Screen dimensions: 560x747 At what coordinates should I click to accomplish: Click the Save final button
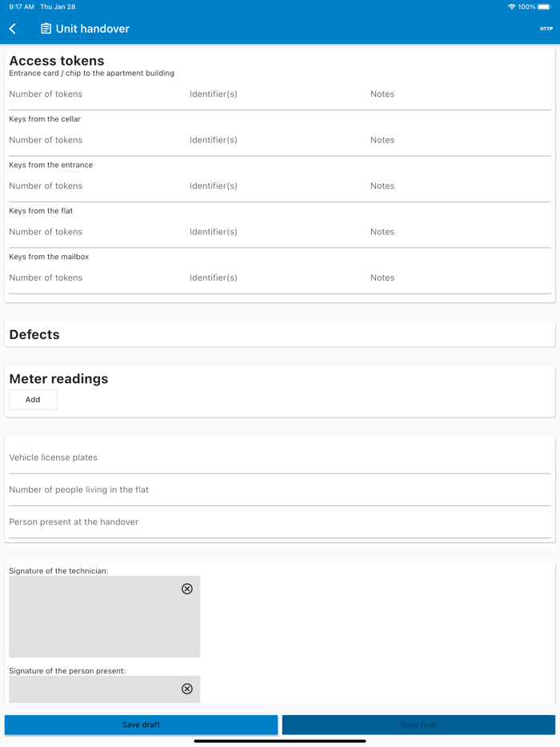click(418, 725)
